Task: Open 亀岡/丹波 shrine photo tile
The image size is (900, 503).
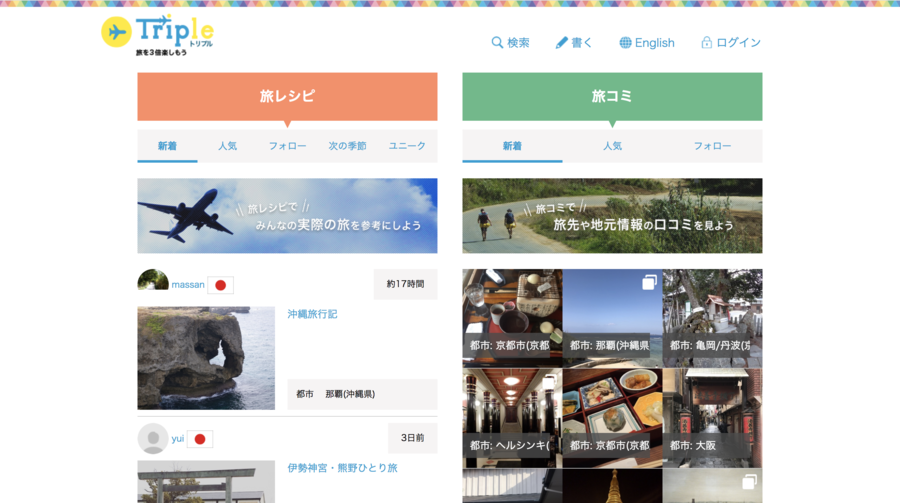Action: [712, 318]
